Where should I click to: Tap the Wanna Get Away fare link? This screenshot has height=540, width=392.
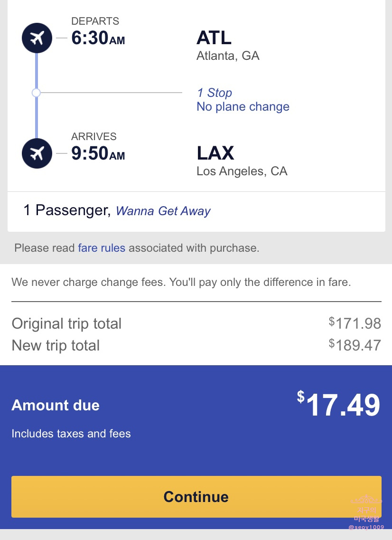pos(163,211)
